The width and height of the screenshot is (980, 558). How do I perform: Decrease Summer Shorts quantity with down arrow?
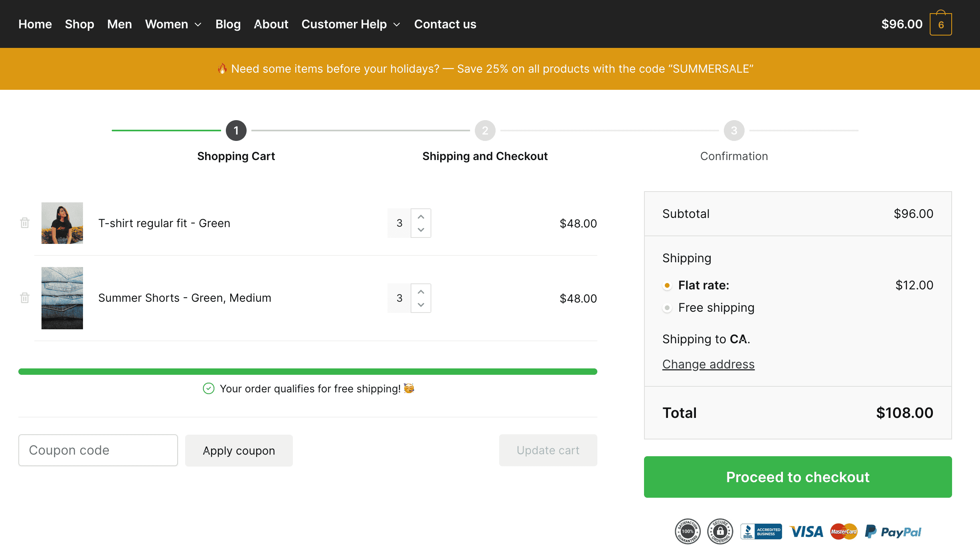[x=421, y=305]
